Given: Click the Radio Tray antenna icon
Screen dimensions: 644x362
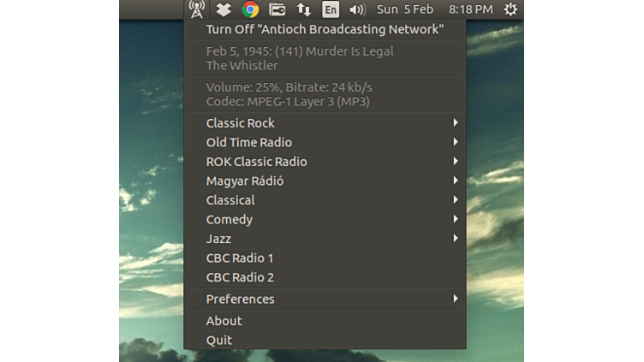Looking at the screenshot, I should [x=196, y=9].
